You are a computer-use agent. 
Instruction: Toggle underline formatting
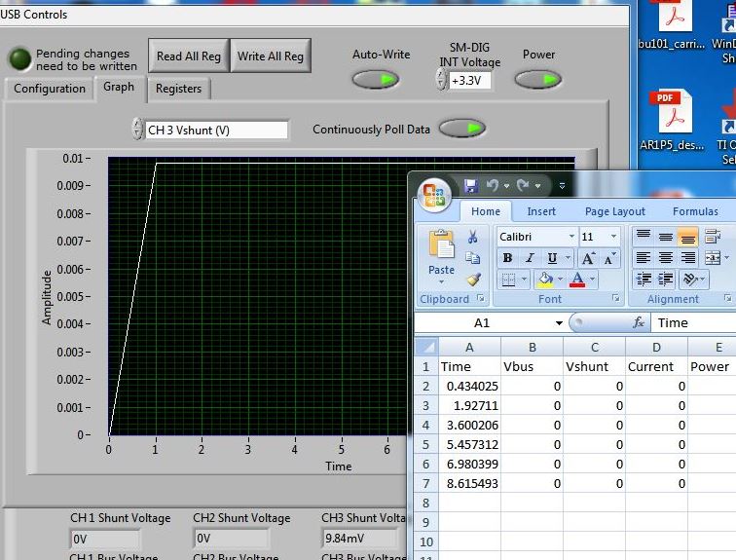(552, 258)
